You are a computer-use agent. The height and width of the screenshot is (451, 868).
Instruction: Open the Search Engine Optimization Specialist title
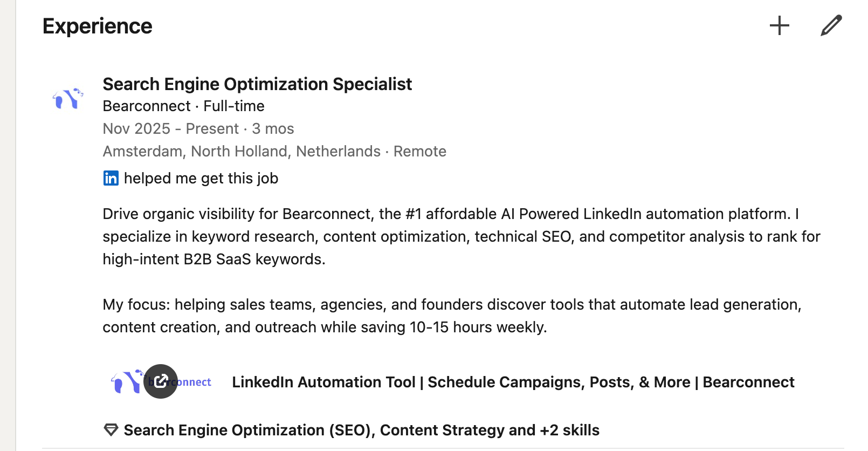257,84
